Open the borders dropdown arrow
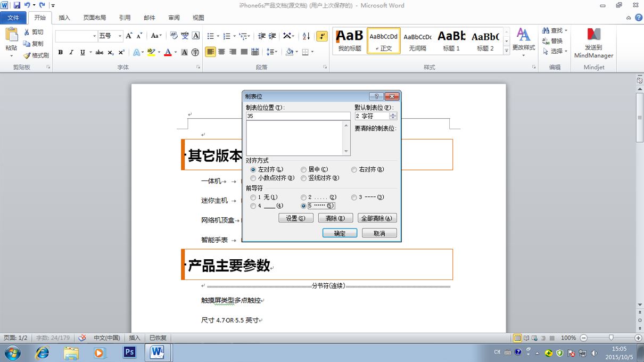This screenshot has width=644, height=362. coord(312,52)
